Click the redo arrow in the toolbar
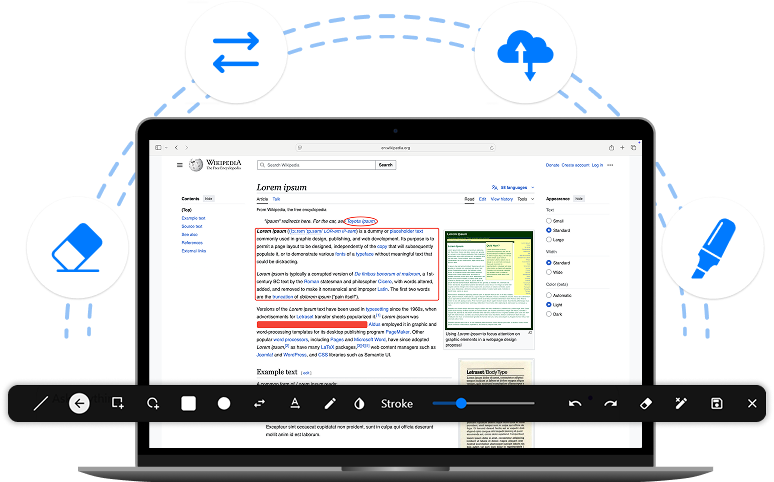 (610, 404)
